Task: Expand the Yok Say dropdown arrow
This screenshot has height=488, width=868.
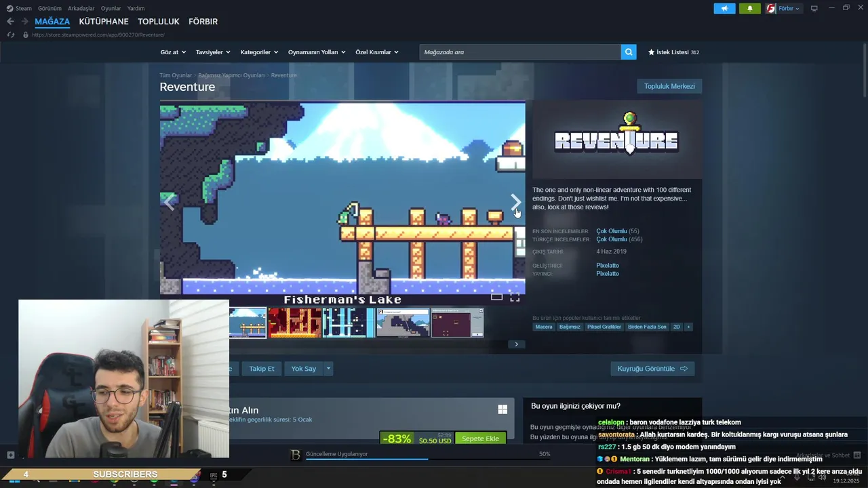Action: click(328, 369)
